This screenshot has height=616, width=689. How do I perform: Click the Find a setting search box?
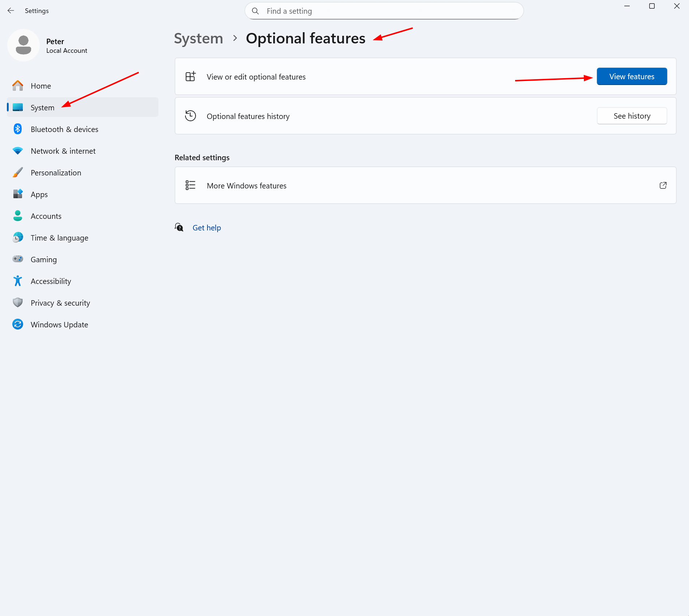(x=384, y=11)
